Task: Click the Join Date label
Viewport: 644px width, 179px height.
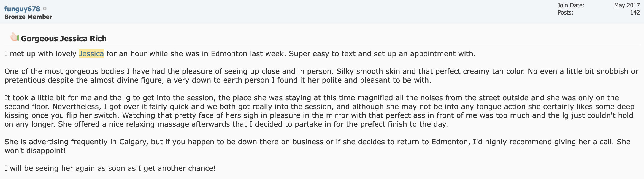Action: point(571,5)
